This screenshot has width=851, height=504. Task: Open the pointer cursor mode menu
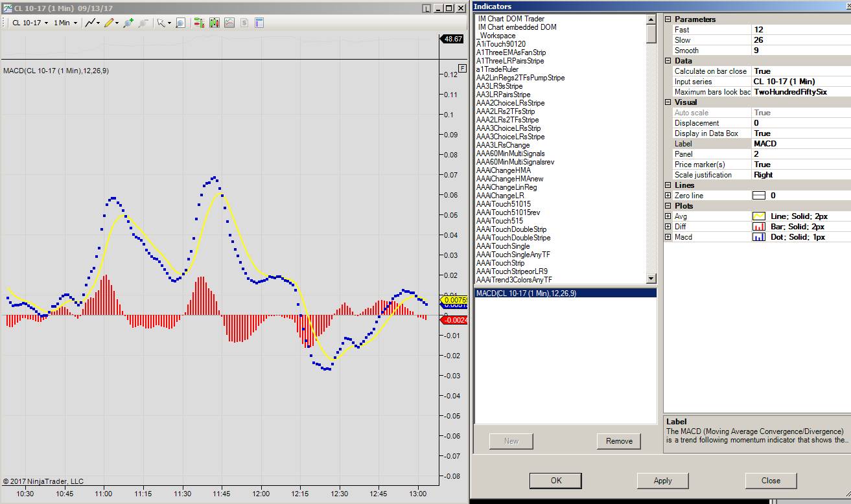coord(164,23)
